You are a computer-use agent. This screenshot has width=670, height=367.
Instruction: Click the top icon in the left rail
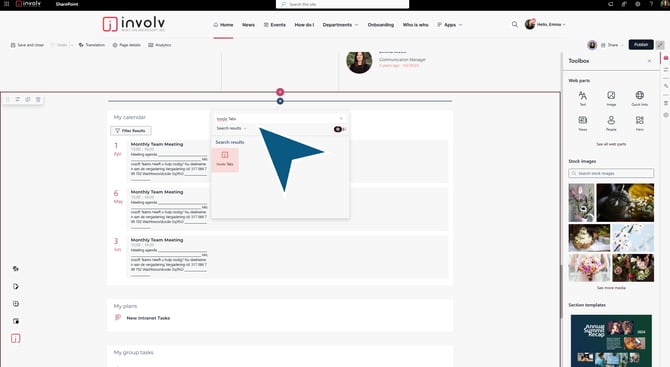click(x=16, y=269)
